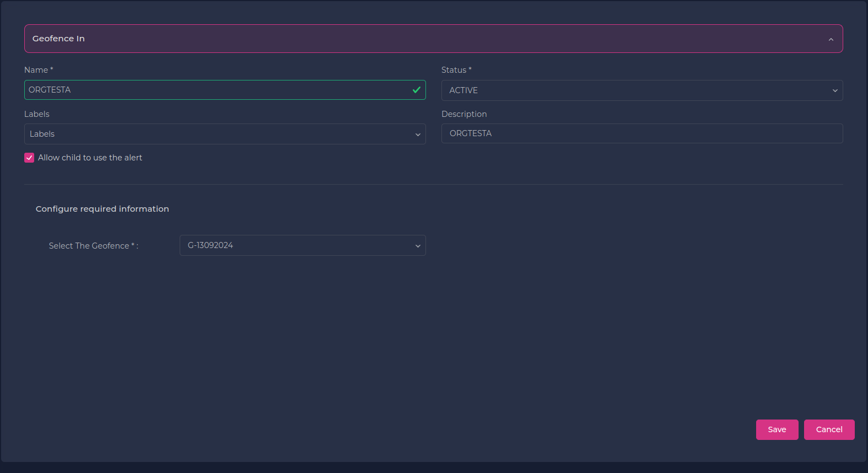Click the Name field label

click(x=36, y=70)
